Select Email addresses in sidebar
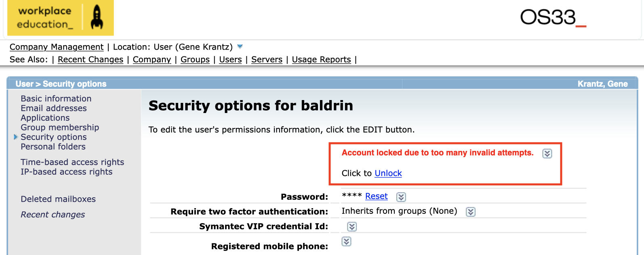 click(54, 108)
